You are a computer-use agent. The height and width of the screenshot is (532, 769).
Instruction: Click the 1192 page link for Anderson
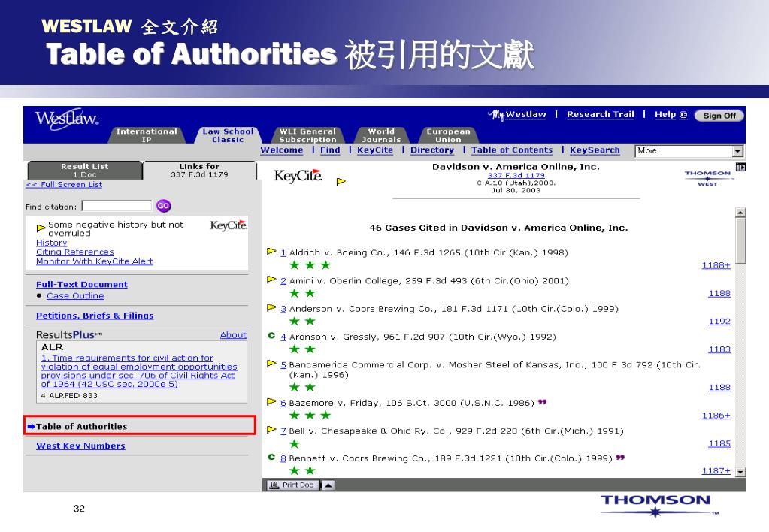pyautogui.click(x=719, y=322)
